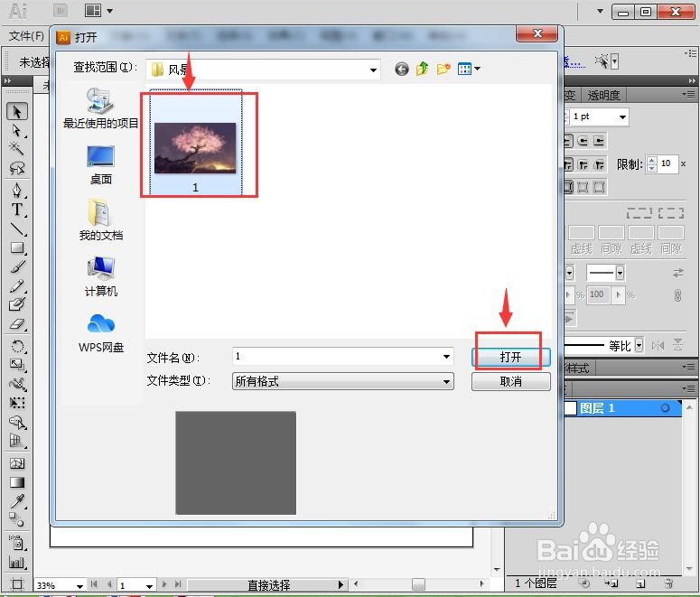Launch Adobe Bridge from the Br icon
700x597 pixels.
click(61, 11)
